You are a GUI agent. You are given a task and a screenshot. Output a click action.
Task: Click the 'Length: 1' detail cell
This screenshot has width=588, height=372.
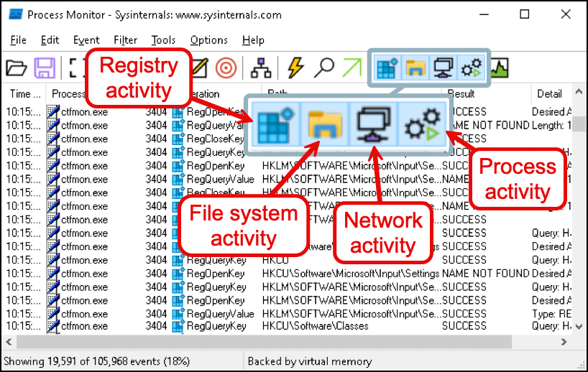click(551, 125)
